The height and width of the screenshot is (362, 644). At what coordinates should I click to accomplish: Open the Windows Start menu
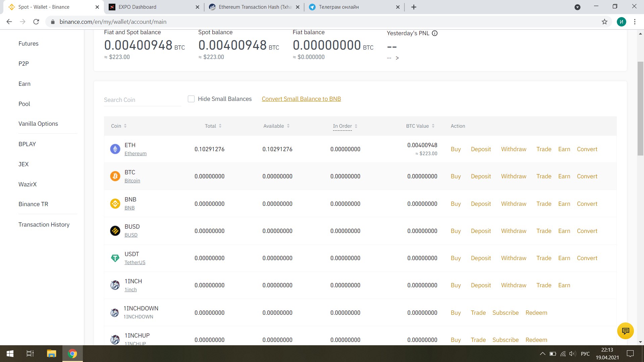point(10,354)
